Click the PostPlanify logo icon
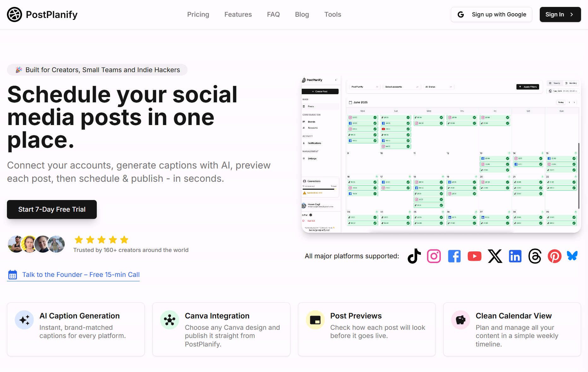The height and width of the screenshot is (372, 588). (15, 14)
